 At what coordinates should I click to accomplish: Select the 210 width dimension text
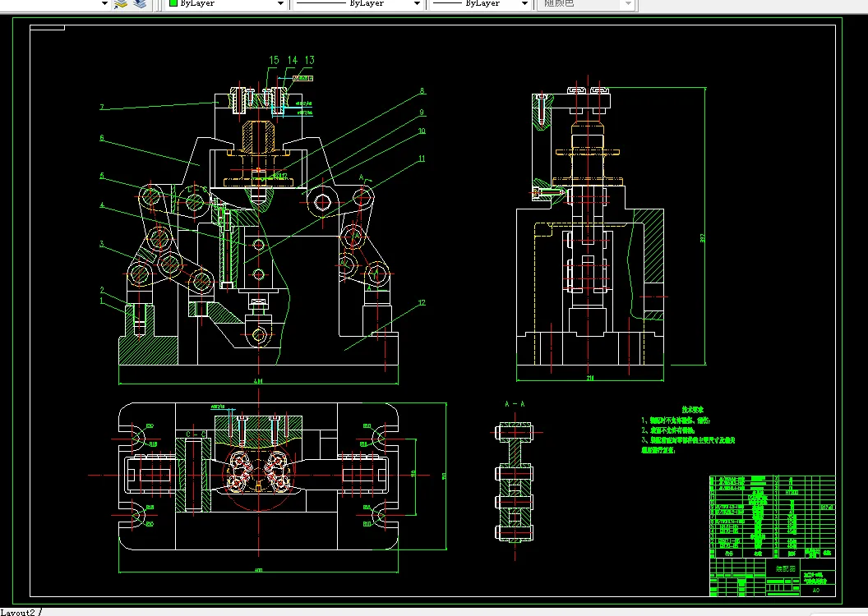(590, 379)
